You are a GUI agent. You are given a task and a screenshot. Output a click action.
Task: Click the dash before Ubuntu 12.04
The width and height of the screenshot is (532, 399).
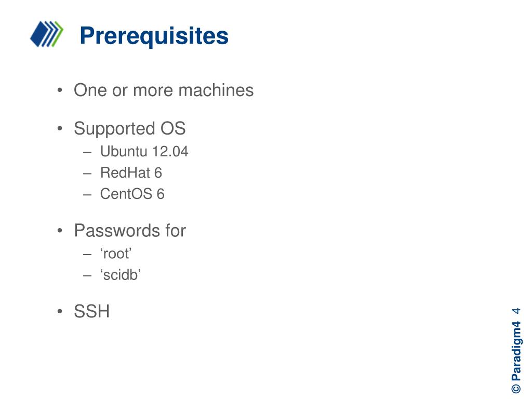(87, 152)
